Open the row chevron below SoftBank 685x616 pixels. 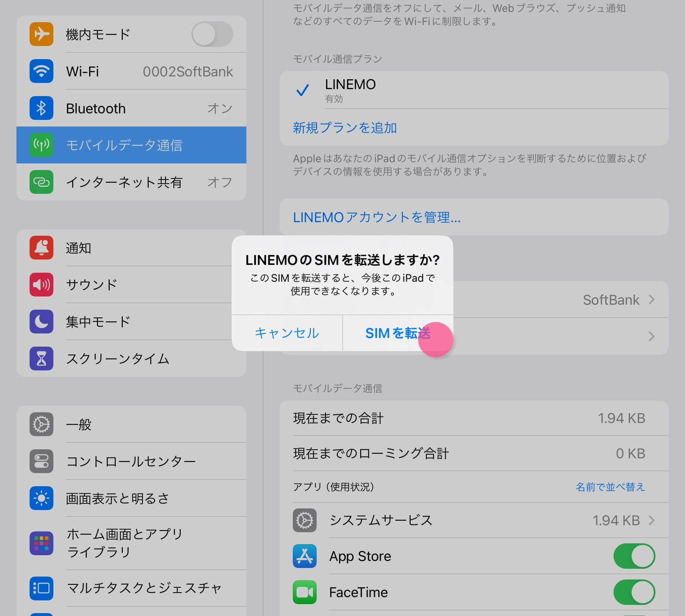point(651,337)
